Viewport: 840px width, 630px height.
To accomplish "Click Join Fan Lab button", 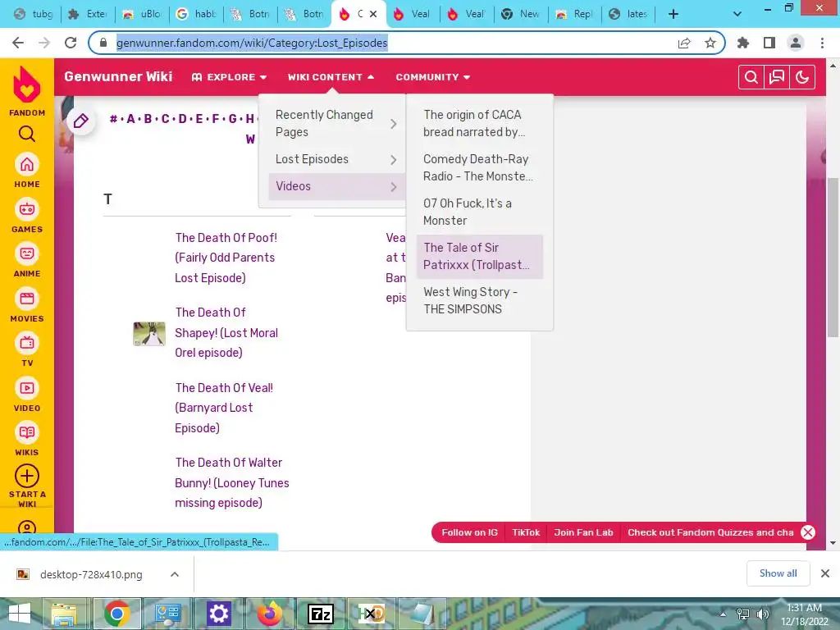I will click(583, 532).
